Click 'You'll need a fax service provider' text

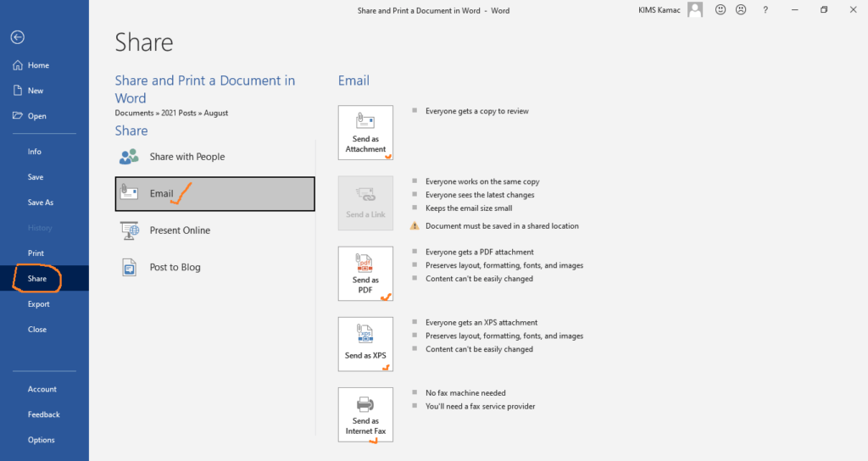480,406
